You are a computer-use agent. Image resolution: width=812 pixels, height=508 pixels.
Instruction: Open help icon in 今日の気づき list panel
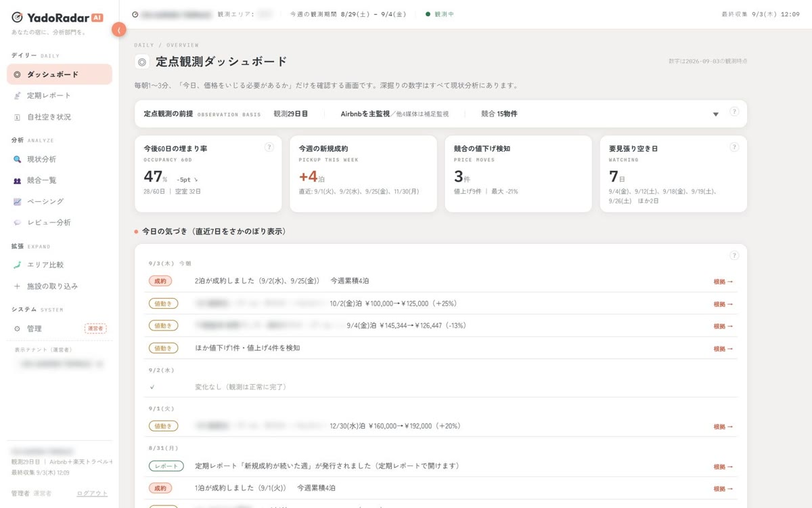pos(734,255)
